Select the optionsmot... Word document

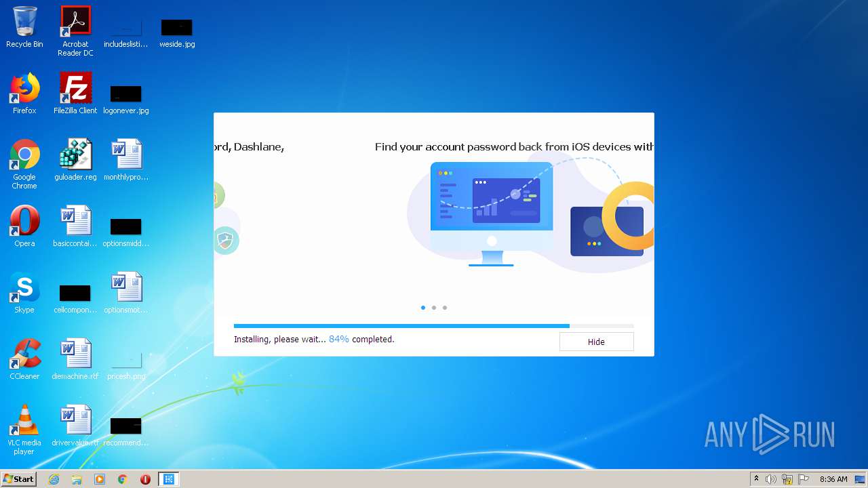(126, 293)
